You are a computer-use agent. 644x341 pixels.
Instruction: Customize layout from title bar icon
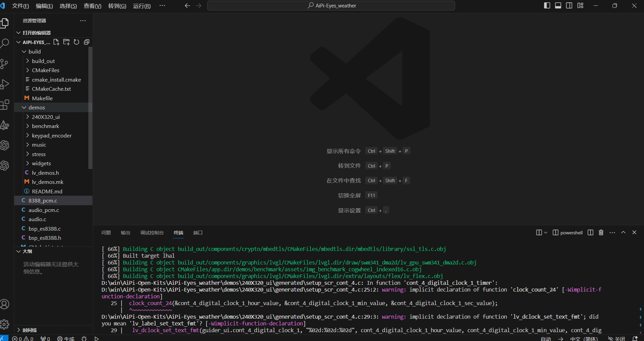click(x=580, y=5)
